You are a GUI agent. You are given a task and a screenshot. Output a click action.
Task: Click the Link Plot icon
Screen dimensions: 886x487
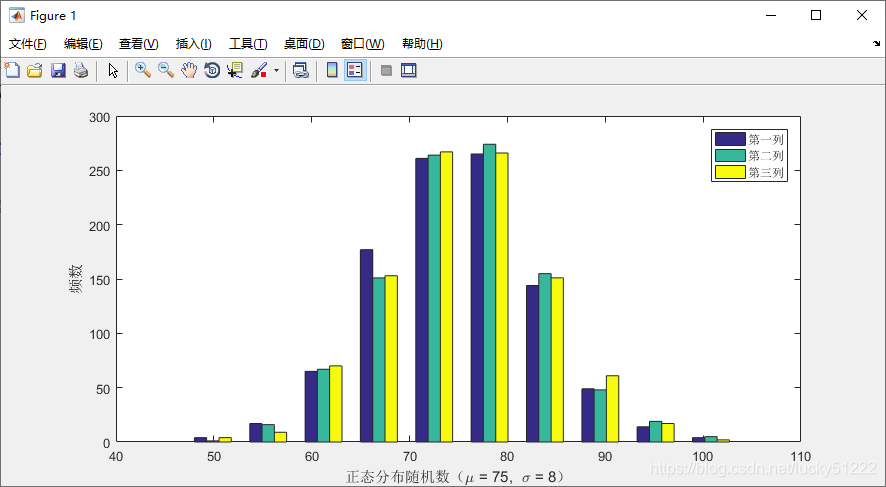[x=301, y=70]
